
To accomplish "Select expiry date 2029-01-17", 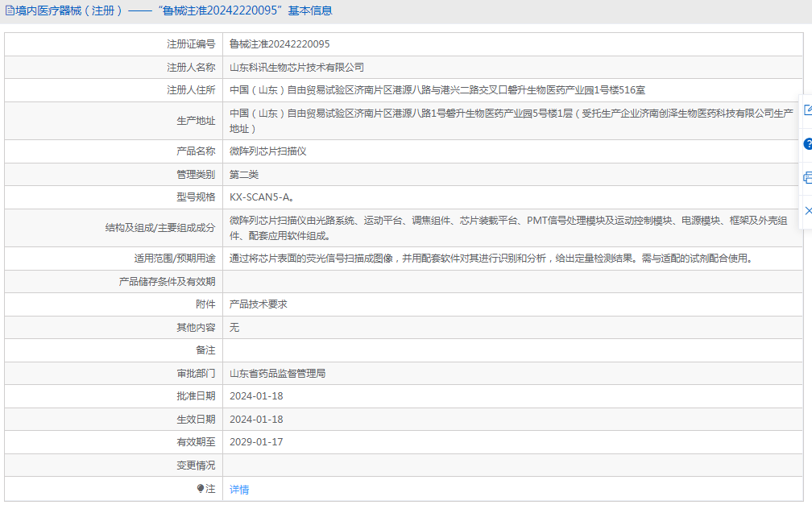I will [x=256, y=442].
